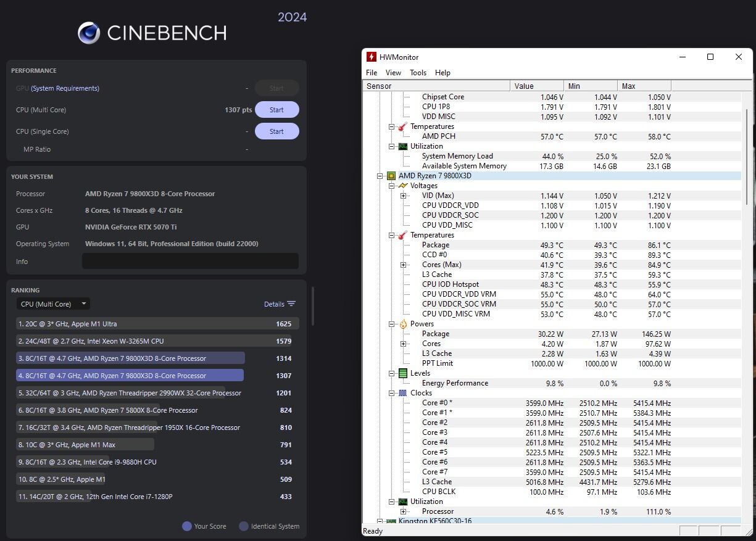
Task: Expand the Processor utilization entry
Action: pyautogui.click(x=404, y=511)
